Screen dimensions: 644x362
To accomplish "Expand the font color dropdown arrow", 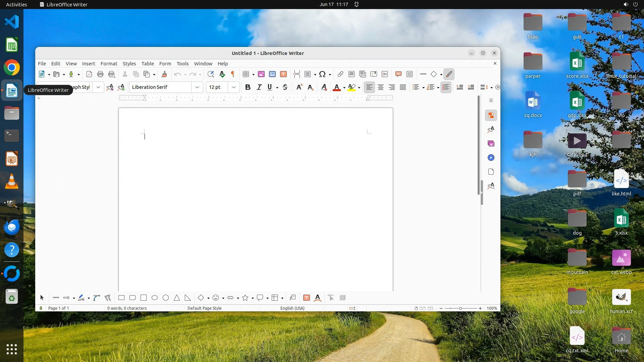I will (344, 88).
